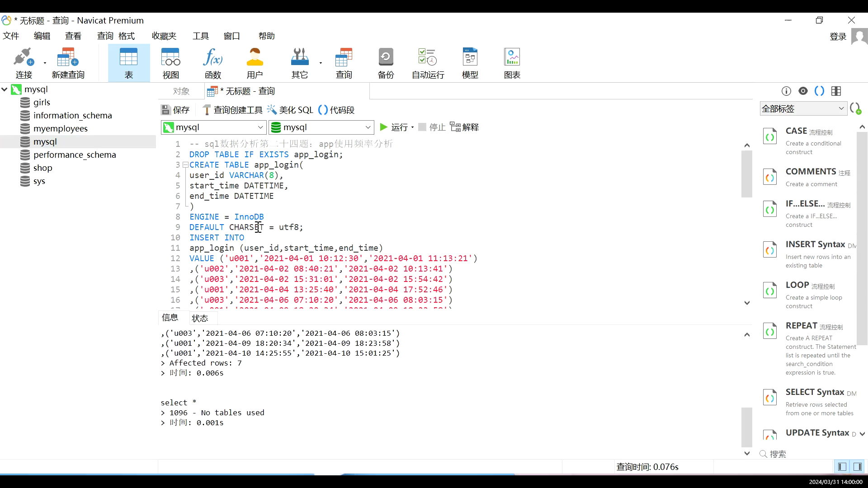
Task: Open the 表 (Tables) view
Action: [128, 62]
